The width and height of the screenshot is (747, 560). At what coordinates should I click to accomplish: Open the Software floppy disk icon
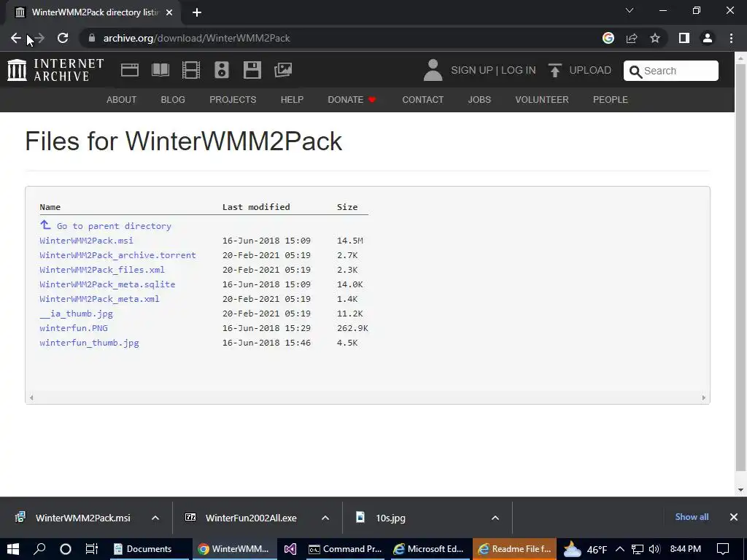pos(252,70)
